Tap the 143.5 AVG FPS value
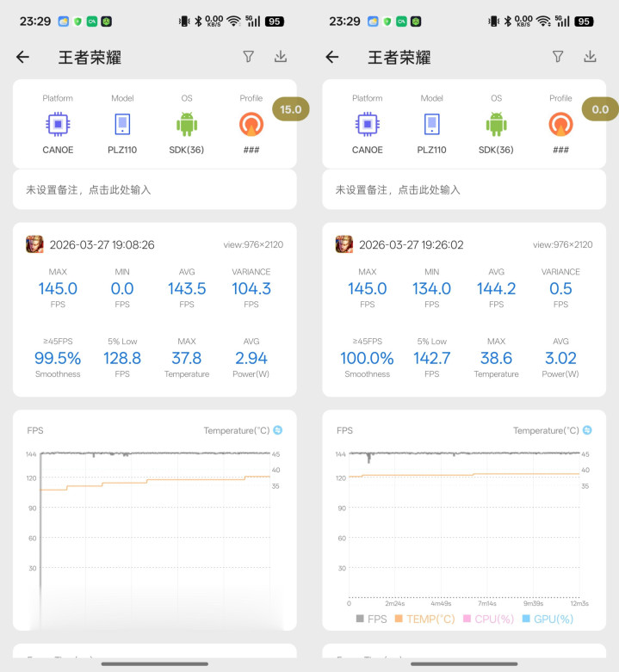The height and width of the screenshot is (672, 619). (187, 289)
